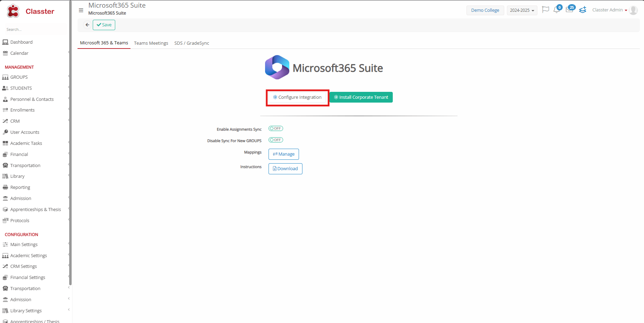Download the instructions file
644x323 pixels.
[x=285, y=169]
